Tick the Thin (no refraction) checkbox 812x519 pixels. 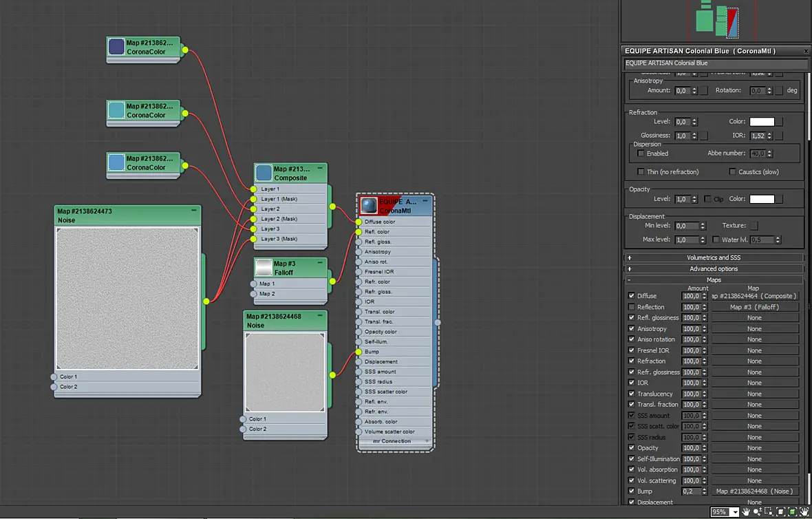pos(641,171)
